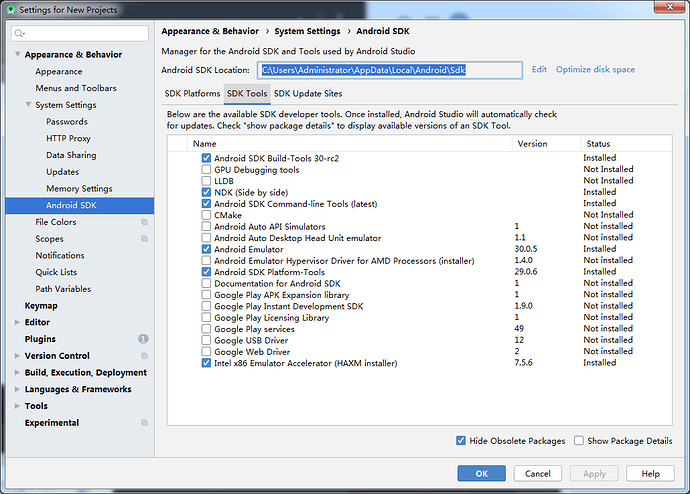Expand the Editor settings group

tap(17, 323)
